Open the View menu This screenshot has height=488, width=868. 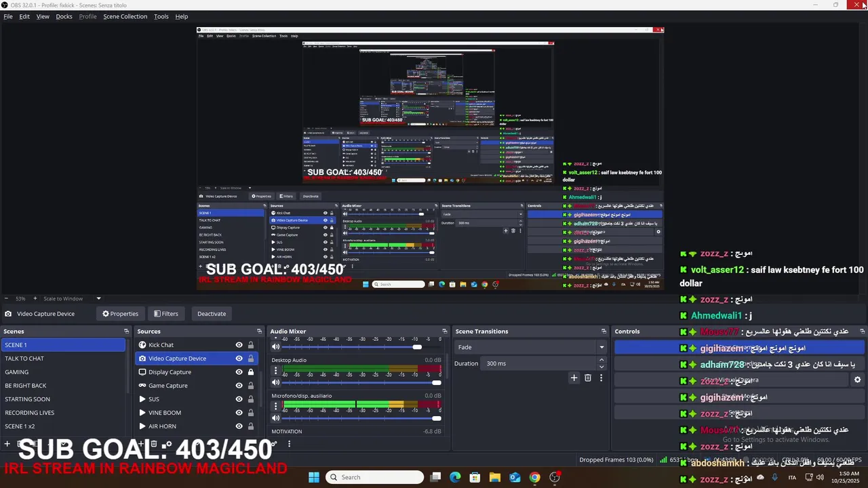(x=43, y=16)
